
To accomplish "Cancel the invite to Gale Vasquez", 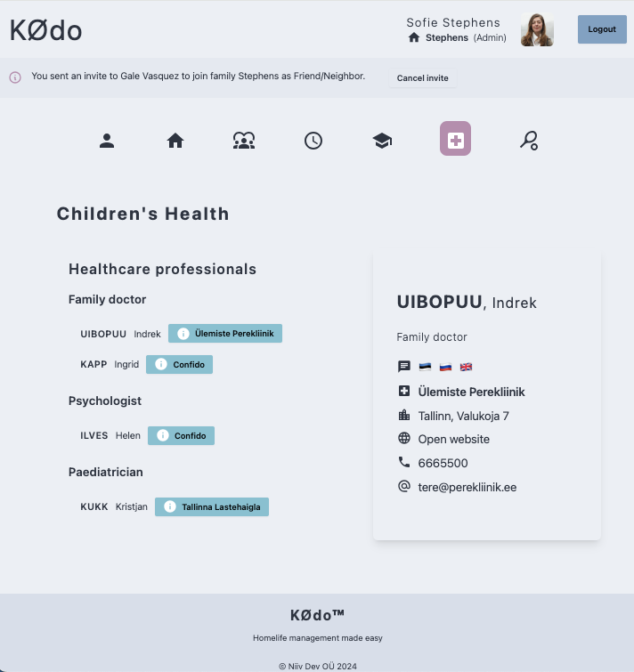I will pyautogui.click(x=422, y=78).
